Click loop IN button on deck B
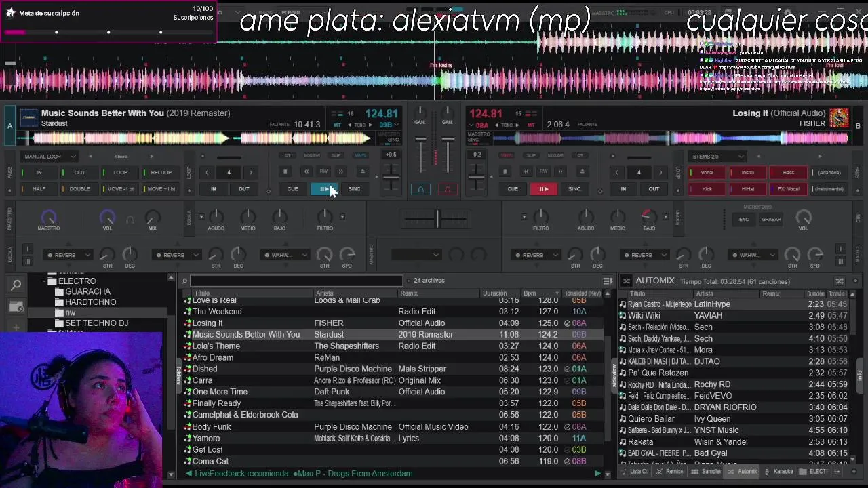The width and height of the screenshot is (868, 488). 623,189
